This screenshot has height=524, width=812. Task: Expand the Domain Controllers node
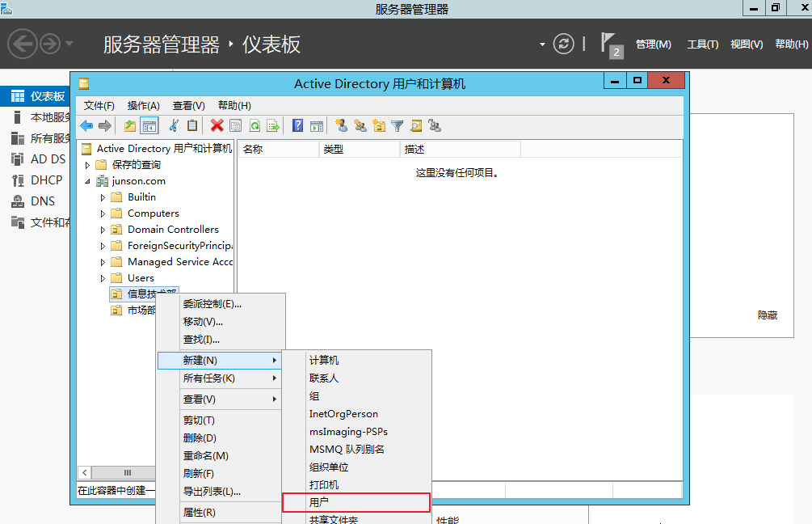[103, 230]
